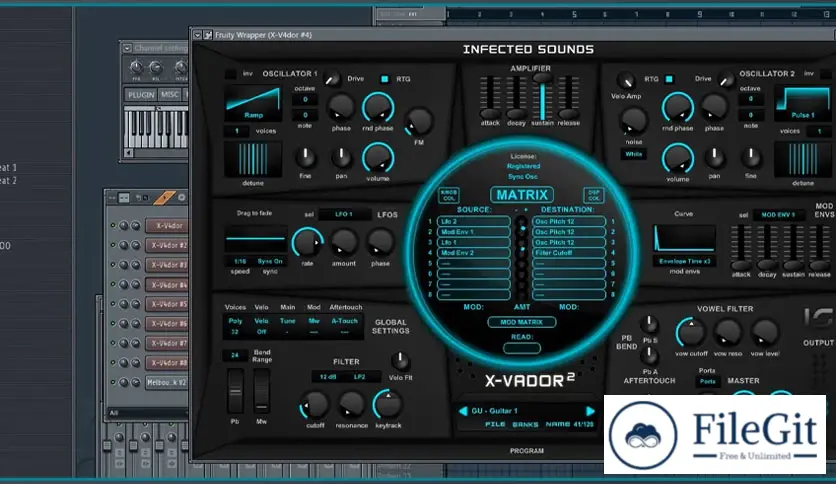Switch to MISC tab in Channel settings
The width and height of the screenshot is (836, 484).
(170, 95)
